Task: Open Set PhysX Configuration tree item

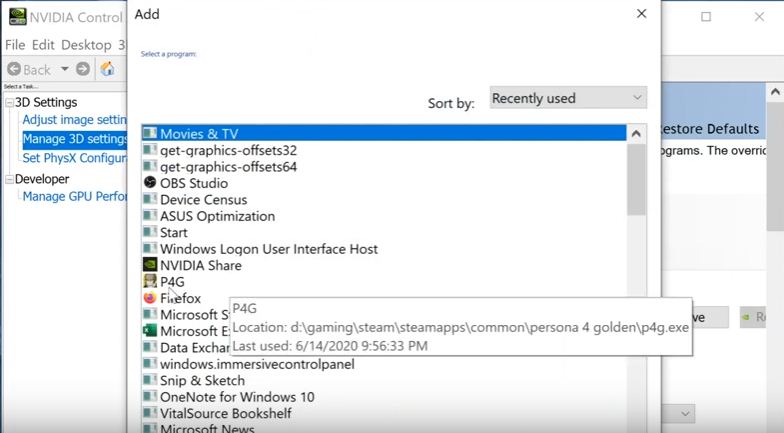Action: 74,158
